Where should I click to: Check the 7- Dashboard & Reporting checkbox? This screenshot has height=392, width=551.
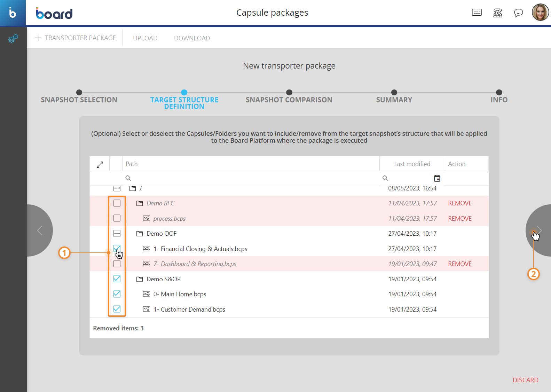(x=117, y=264)
